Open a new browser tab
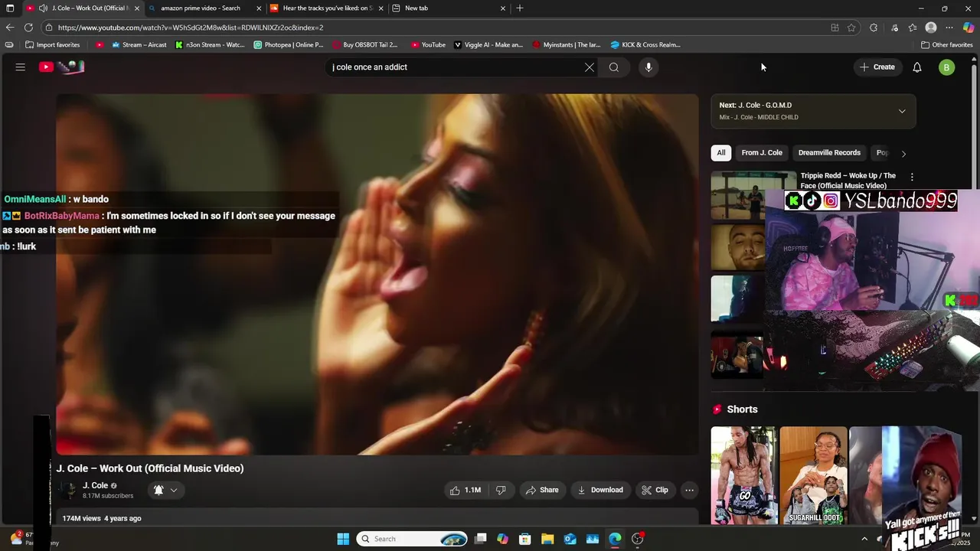The width and height of the screenshot is (980, 551). (520, 8)
